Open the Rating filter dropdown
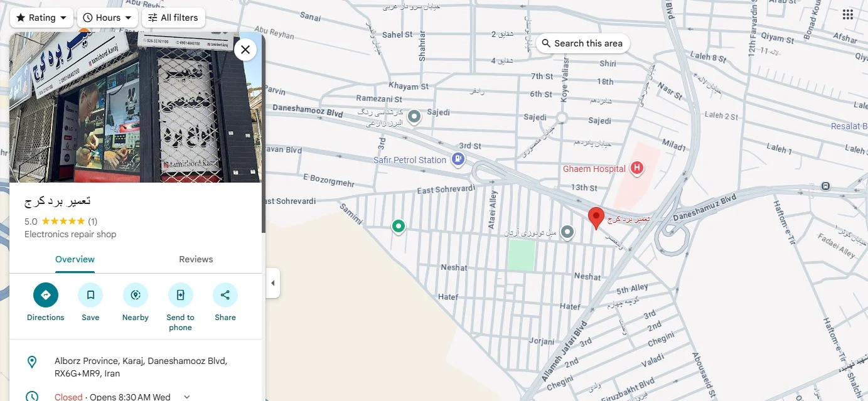The width and height of the screenshot is (868, 401). tap(41, 18)
